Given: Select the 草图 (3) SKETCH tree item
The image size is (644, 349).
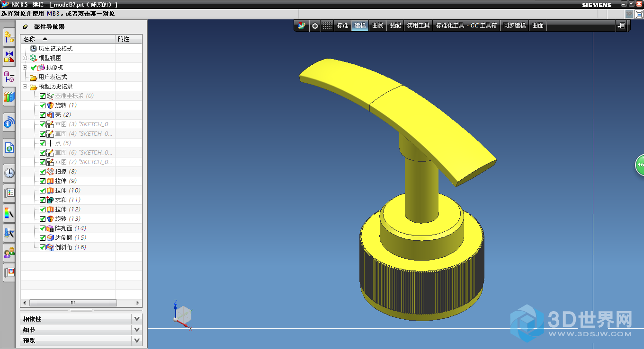Looking at the screenshot, I should pos(83,124).
